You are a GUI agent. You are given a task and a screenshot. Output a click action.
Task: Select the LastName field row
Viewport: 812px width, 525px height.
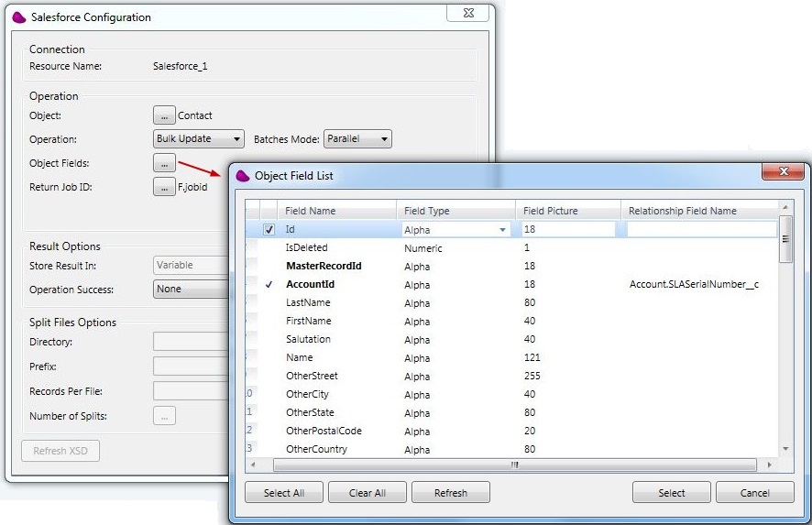tap(511, 303)
